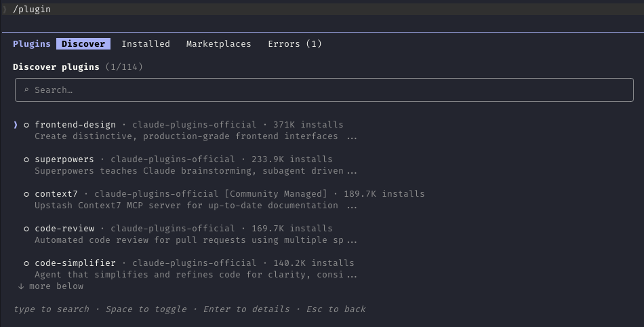Open the Marketplaces tab
This screenshot has width=644, height=327.
tap(218, 44)
